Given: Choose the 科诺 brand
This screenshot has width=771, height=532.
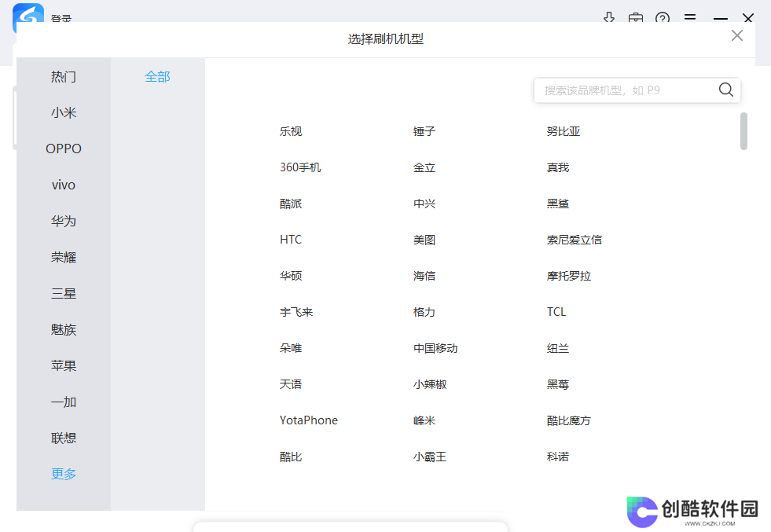Looking at the screenshot, I should [x=557, y=457].
